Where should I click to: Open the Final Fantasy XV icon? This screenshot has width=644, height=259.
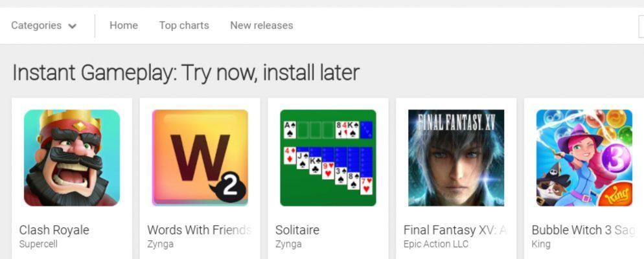pyautogui.click(x=456, y=158)
